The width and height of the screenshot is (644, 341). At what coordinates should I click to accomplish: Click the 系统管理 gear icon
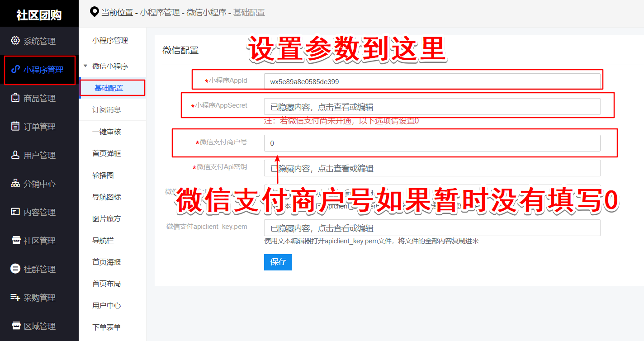[15, 41]
